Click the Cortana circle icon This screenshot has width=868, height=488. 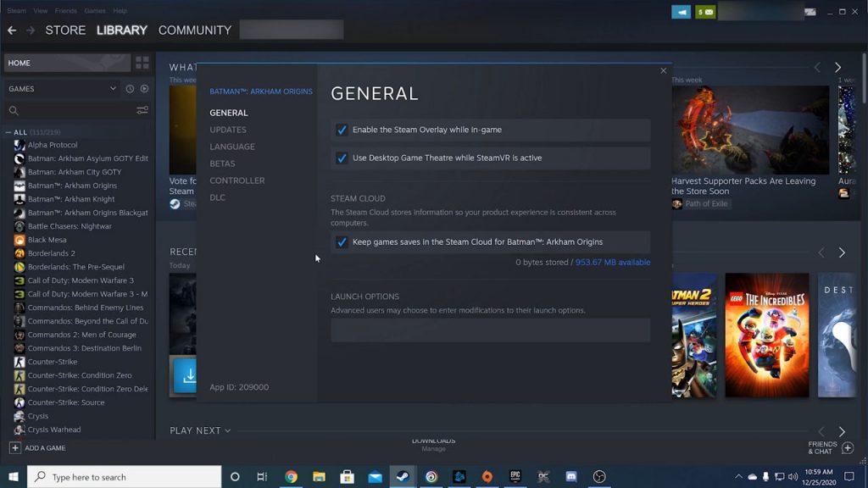pos(235,476)
